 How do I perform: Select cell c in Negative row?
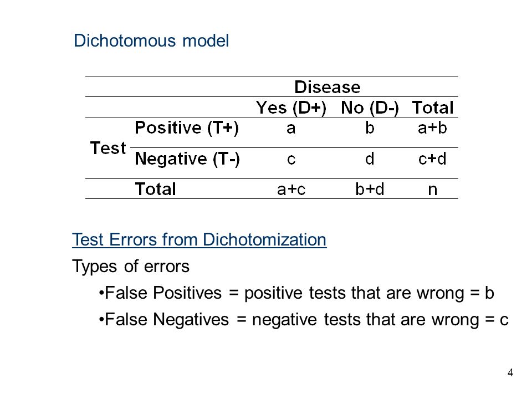pos(291,159)
